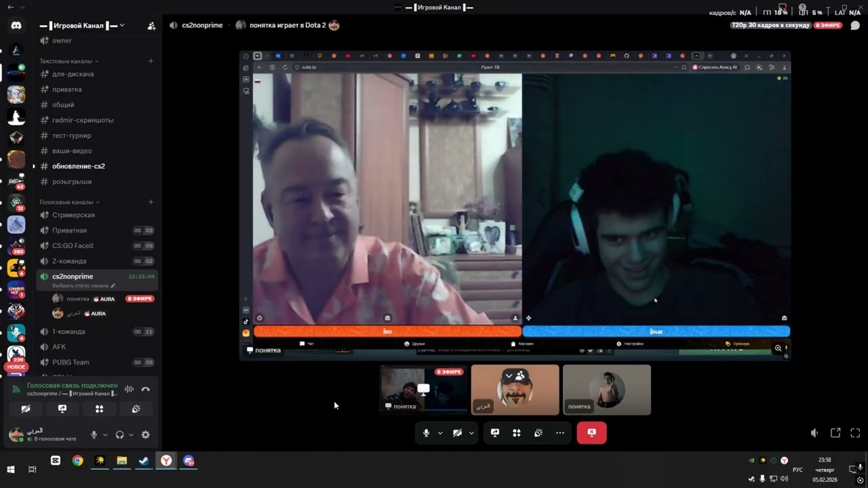Open more options three dots in call bar
The width and height of the screenshot is (868, 488).
[560, 433]
